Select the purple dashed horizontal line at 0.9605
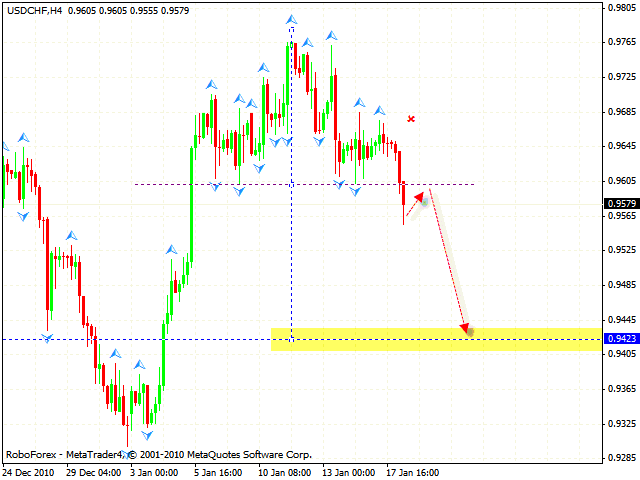The width and height of the screenshot is (640, 480). click(x=304, y=184)
